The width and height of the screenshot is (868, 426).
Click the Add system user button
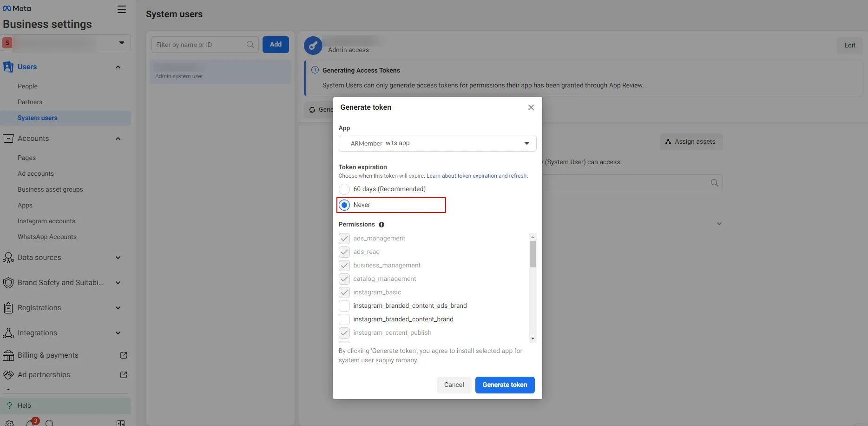point(276,45)
